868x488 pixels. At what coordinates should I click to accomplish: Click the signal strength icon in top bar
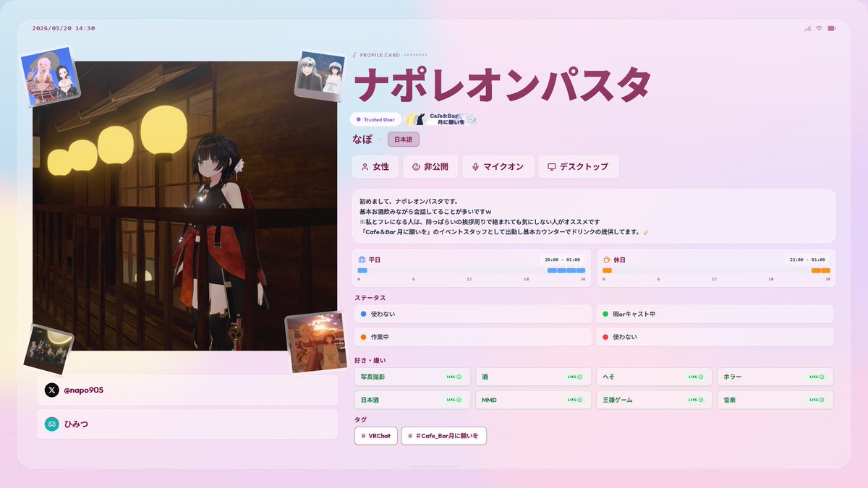point(807,28)
